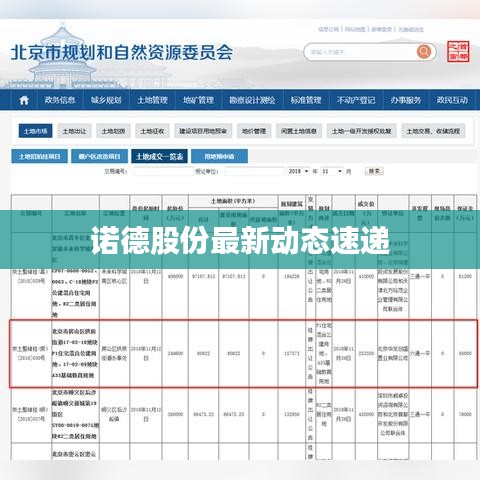Select the 土地市场 sub-navigation button
The width and height of the screenshot is (480, 480).
(35, 131)
